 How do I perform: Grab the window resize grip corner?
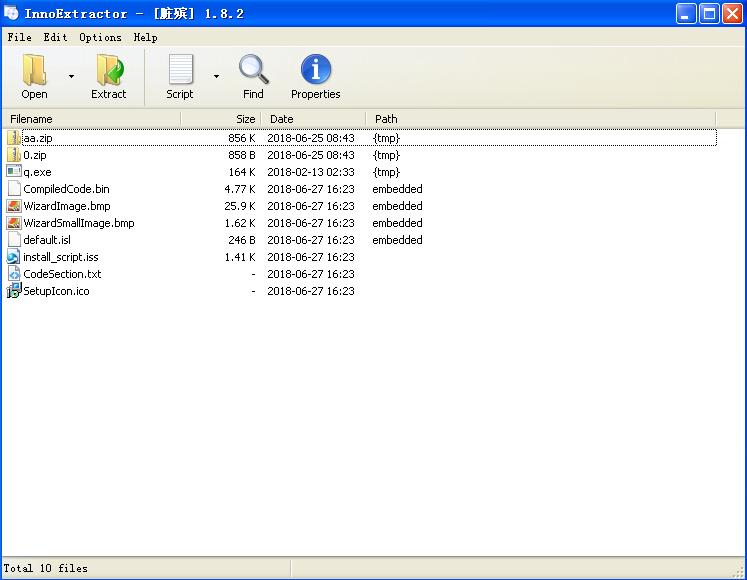click(739, 572)
